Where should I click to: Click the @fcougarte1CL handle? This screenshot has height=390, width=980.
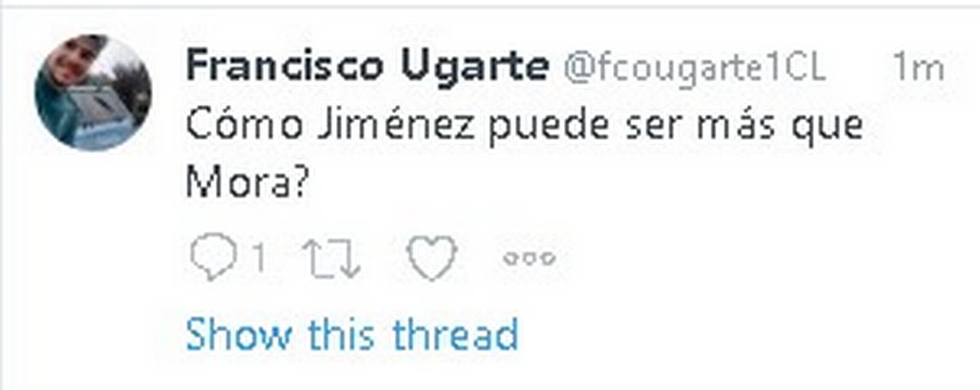coord(695,67)
